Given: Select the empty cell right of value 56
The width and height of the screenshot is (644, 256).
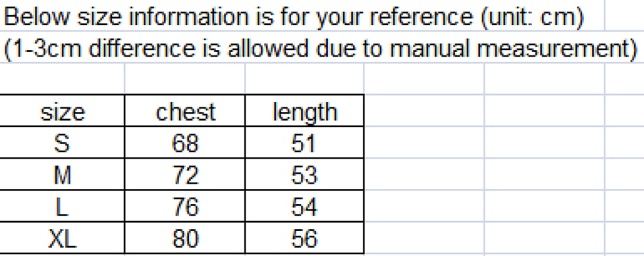Looking at the screenshot, I should coord(424,238).
